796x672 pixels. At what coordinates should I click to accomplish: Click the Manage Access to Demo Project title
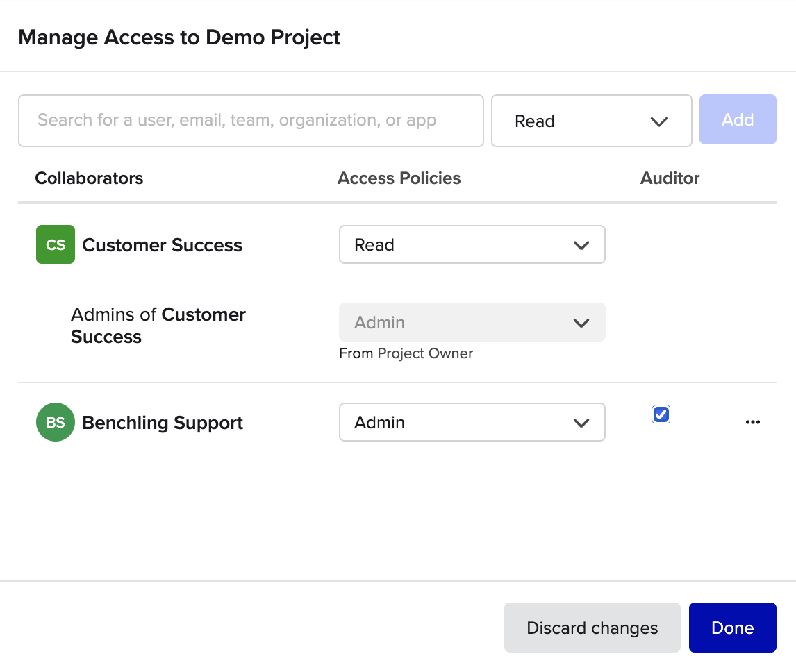pos(179,37)
